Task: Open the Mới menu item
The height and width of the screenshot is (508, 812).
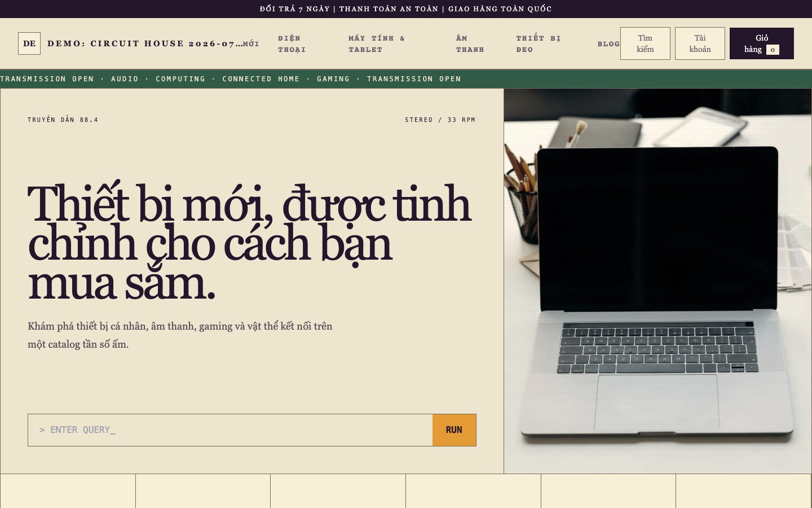Action: pos(251,43)
